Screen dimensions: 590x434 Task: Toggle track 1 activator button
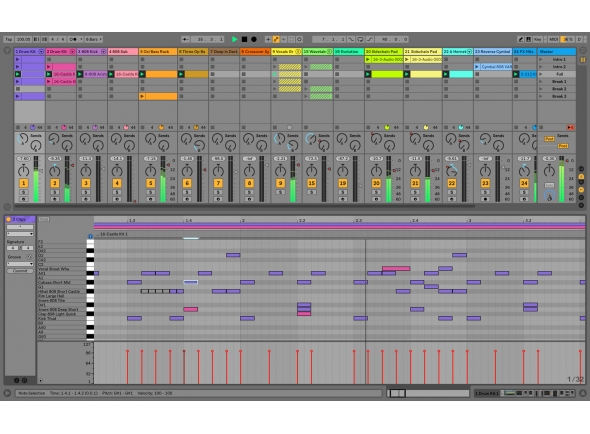point(23,183)
